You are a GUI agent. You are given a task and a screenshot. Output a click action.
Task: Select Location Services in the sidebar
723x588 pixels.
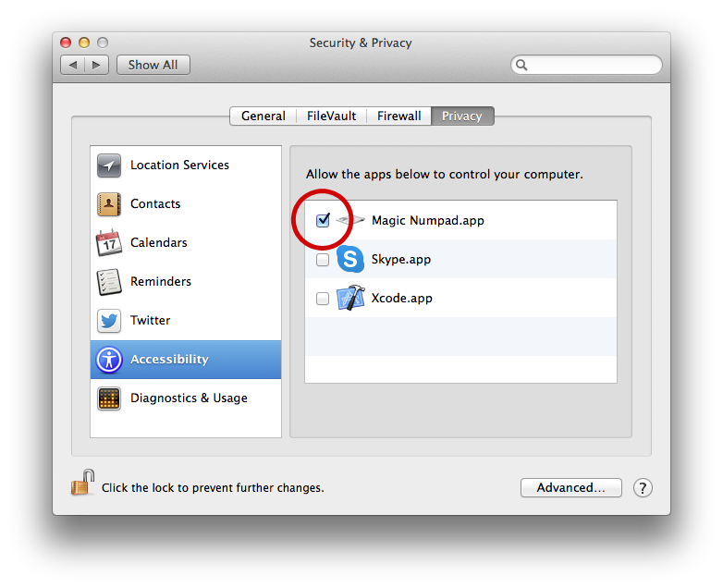click(x=186, y=165)
